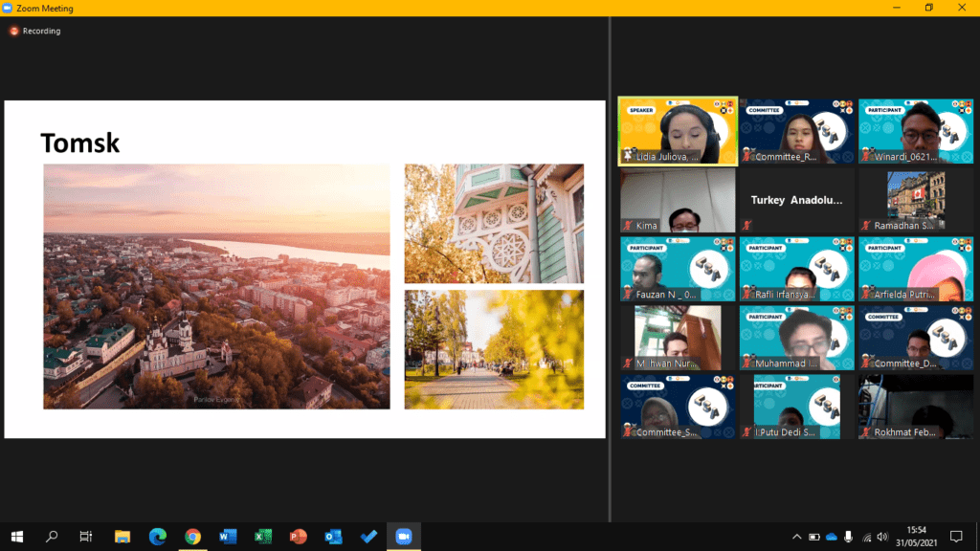Click the volume speaker tray icon
The height and width of the screenshot is (551, 980).
[x=882, y=537]
